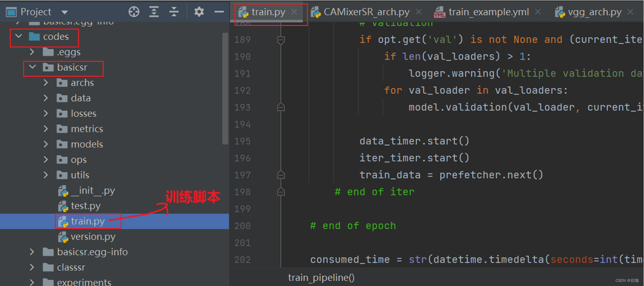The image size is (644, 286).
Task: Select the utils folder name
Action: [80, 175]
